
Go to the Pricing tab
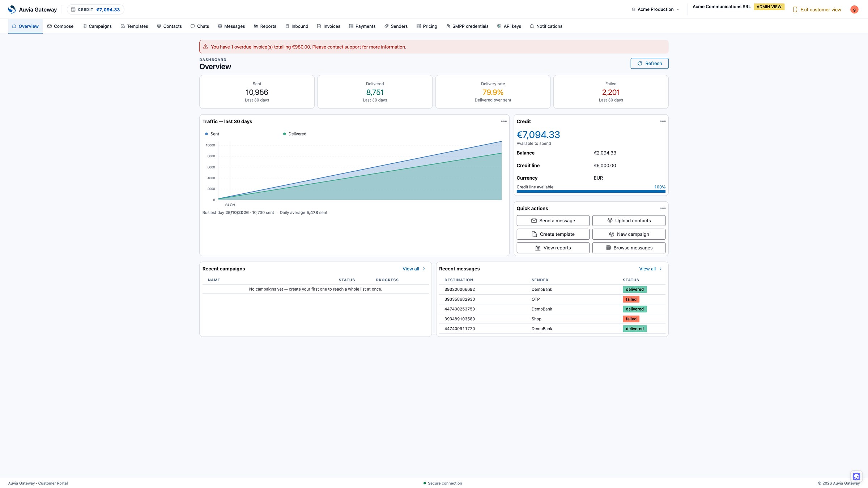click(x=427, y=26)
